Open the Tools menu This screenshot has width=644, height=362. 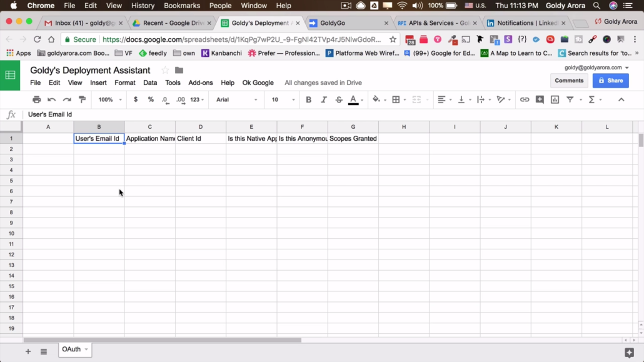tap(173, 83)
